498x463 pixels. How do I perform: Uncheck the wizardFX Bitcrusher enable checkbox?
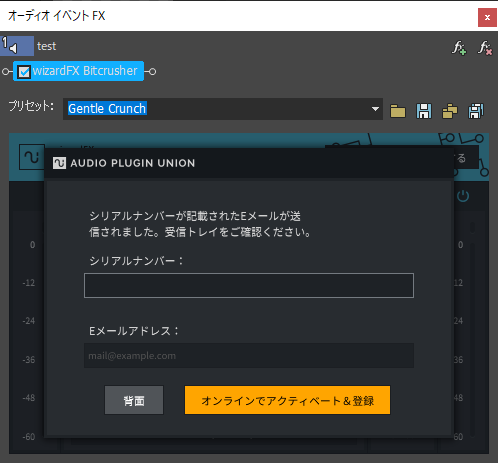pos(24,72)
